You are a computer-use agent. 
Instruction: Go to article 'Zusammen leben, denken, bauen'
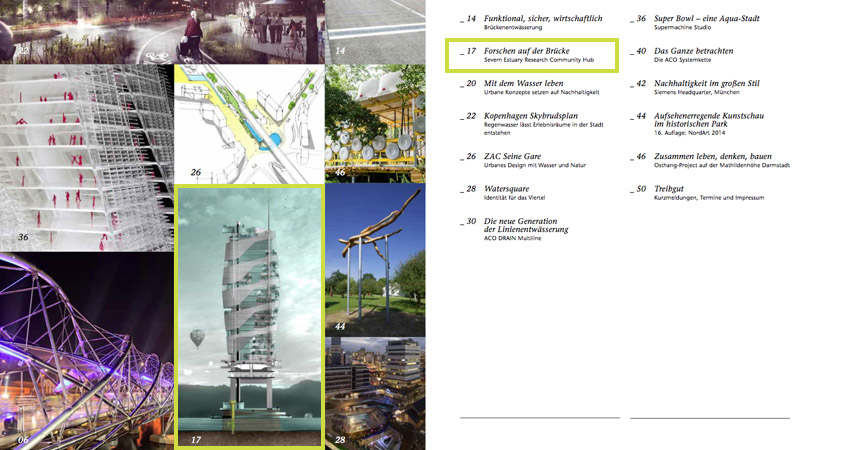[x=712, y=156]
